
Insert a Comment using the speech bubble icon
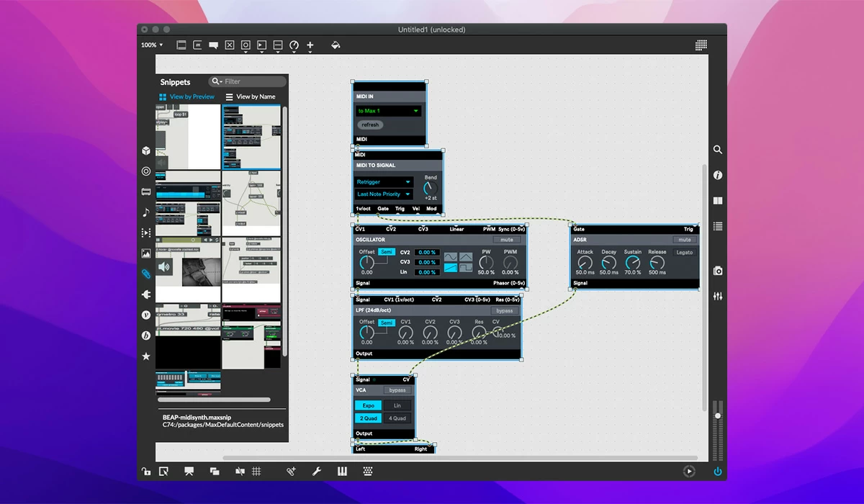click(213, 45)
